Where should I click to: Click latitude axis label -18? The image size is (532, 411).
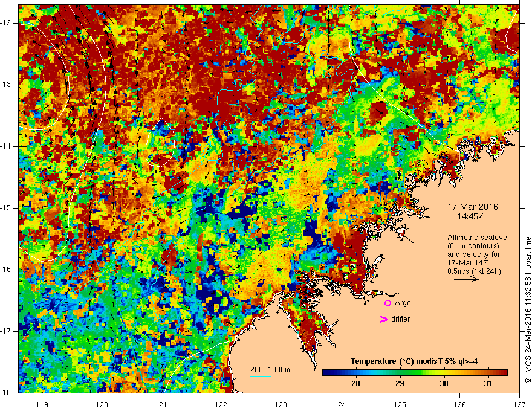point(6,393)
